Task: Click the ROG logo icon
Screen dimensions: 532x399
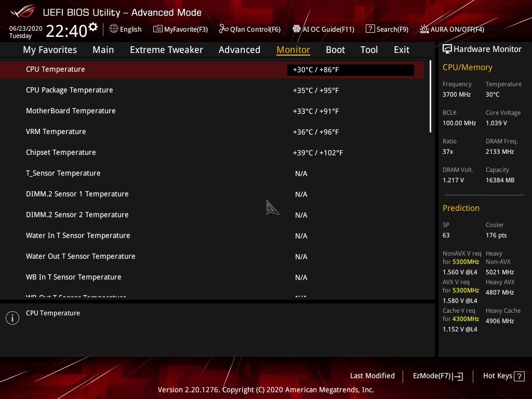Action: (23, 12)
